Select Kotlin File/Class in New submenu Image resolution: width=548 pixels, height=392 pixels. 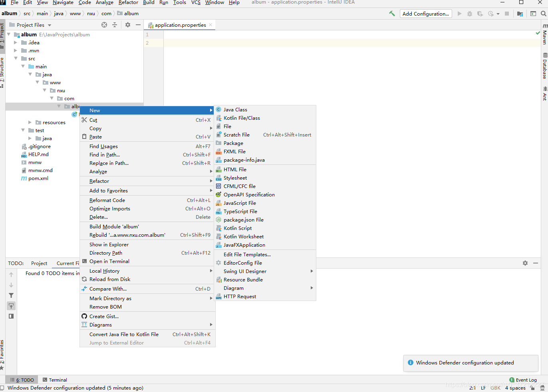coord(265,118)
